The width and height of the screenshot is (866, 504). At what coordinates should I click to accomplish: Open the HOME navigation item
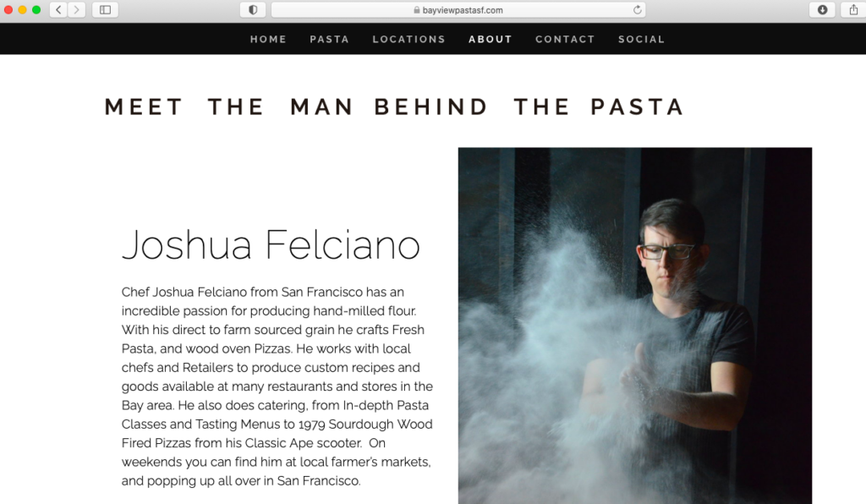click(268, 39)
